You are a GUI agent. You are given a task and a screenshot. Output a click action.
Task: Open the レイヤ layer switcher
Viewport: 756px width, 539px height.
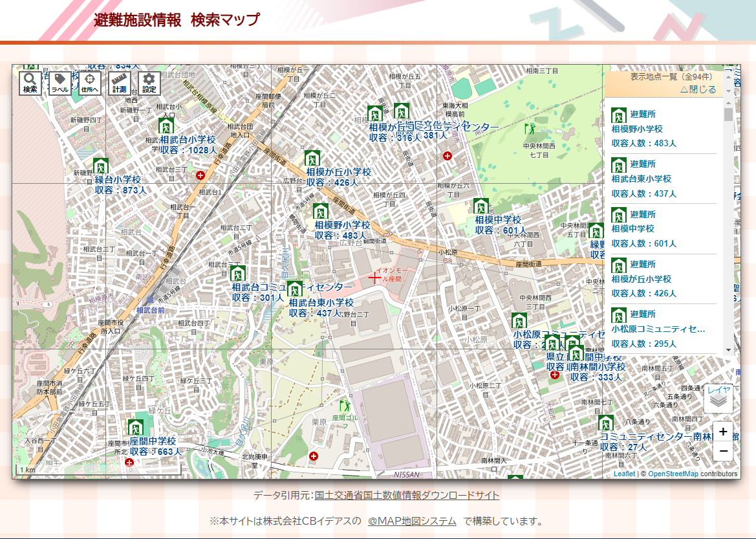(718, 398)
